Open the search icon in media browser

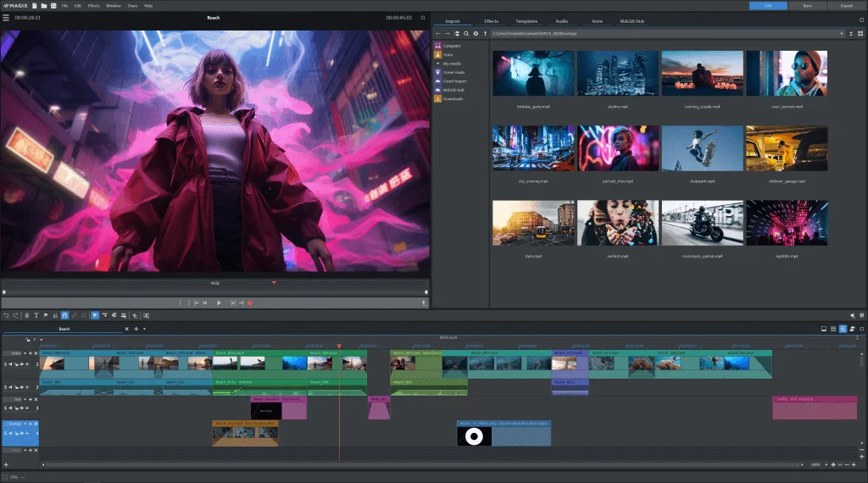point(465,33)
